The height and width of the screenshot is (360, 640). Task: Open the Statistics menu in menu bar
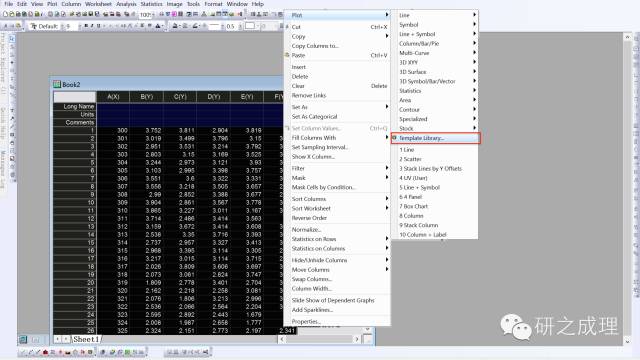151,4
